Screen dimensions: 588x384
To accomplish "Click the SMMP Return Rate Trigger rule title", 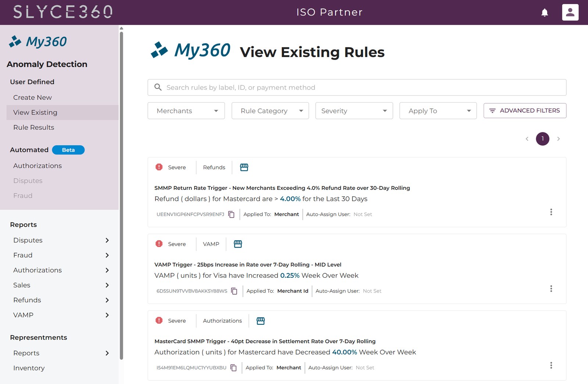I will click(282, 188).
